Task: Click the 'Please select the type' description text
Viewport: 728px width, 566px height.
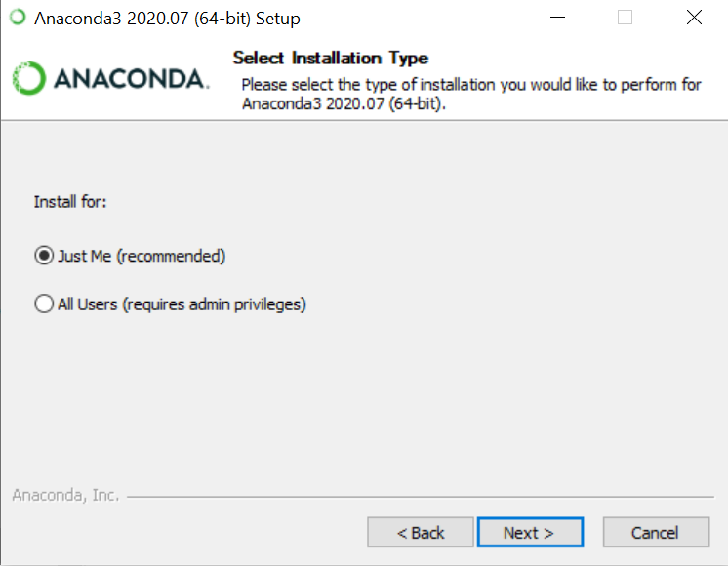Action: pyautogui.click(x=471, y=94)
